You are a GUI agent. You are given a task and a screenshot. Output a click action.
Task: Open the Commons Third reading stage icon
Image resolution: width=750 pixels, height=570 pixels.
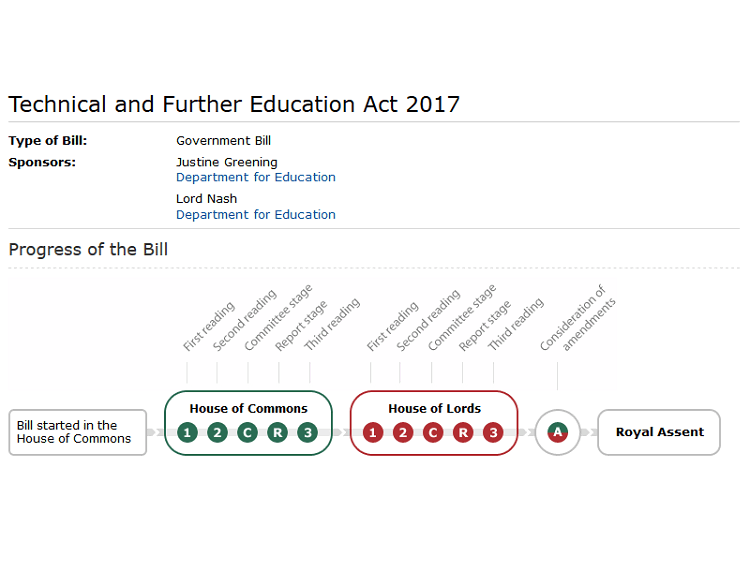click(x=308, y=432)
